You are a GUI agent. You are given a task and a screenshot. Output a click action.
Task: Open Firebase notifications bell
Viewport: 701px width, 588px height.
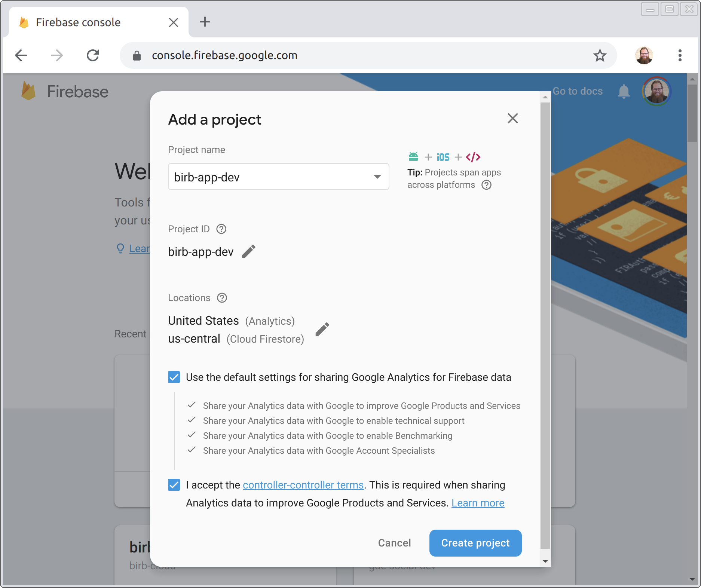point(624,91)
